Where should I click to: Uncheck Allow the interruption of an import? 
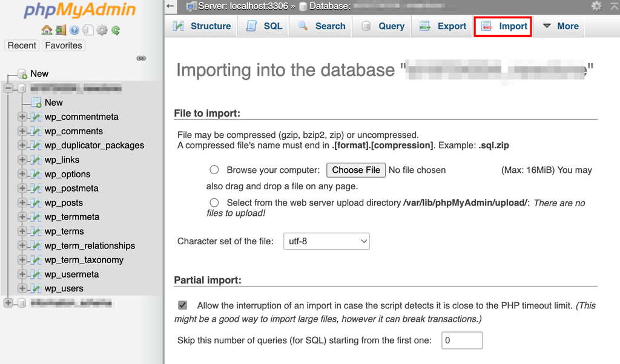pyautogui.click(x=182, y=305)
